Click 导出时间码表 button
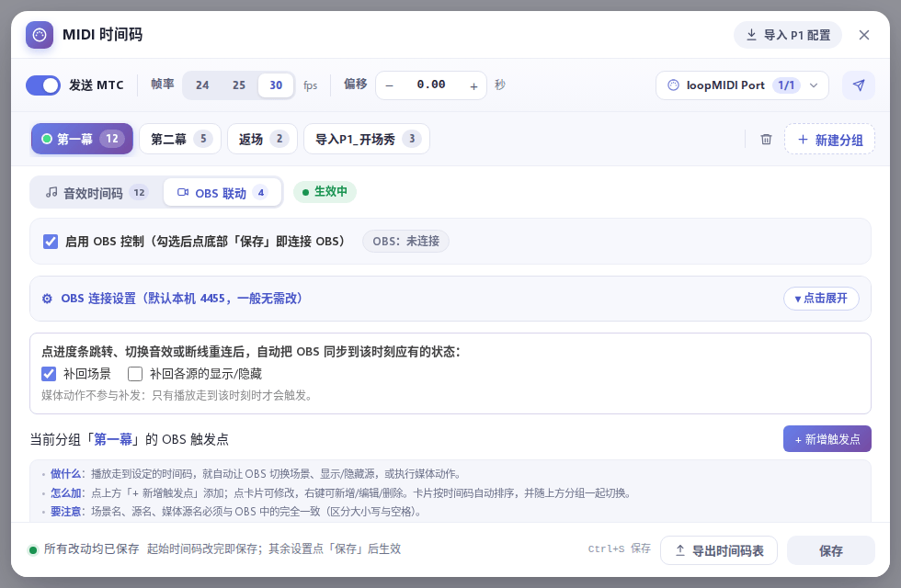 click(719, 550)
